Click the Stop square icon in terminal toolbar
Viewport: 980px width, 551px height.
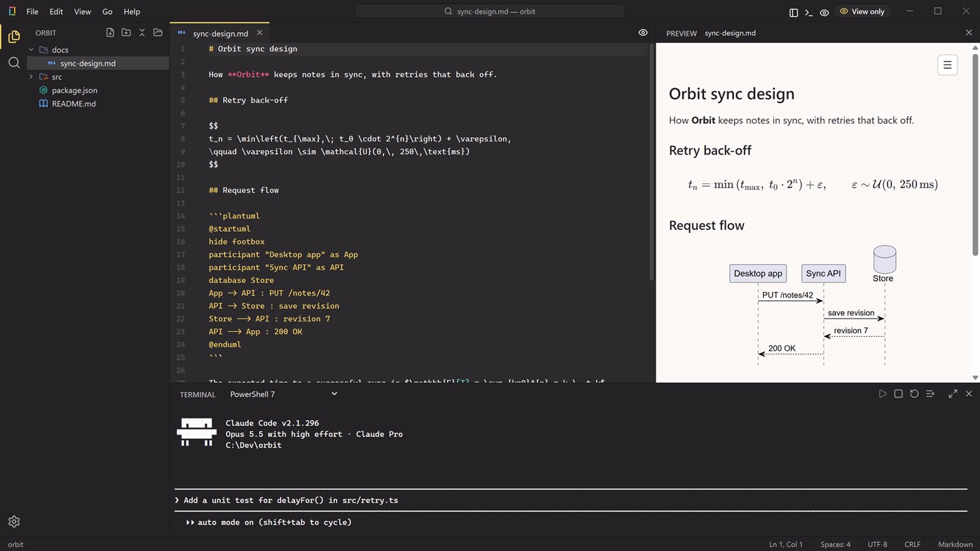tap(899, 394)
